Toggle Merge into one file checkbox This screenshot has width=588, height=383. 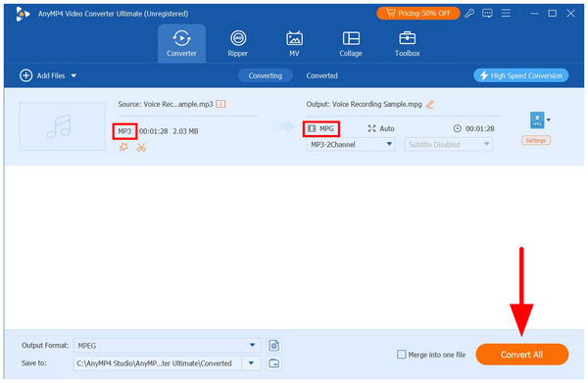(401, 355)
